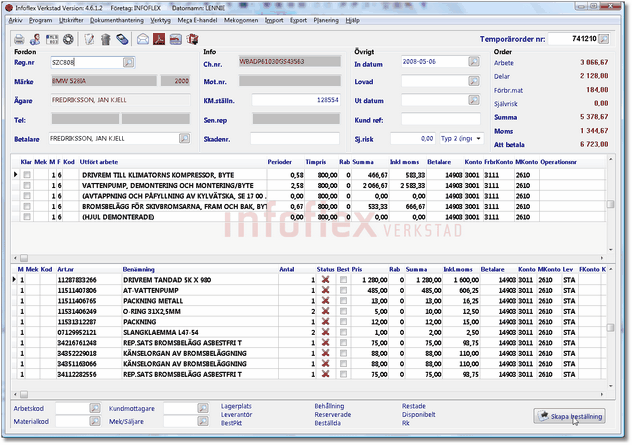Click red X status for AT-VATTENPUMP

coord(326,290)
